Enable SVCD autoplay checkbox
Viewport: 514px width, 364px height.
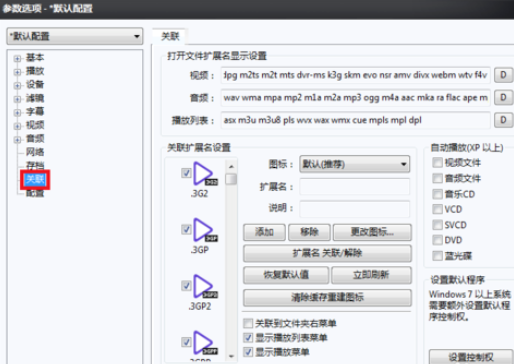pos(437,225)
